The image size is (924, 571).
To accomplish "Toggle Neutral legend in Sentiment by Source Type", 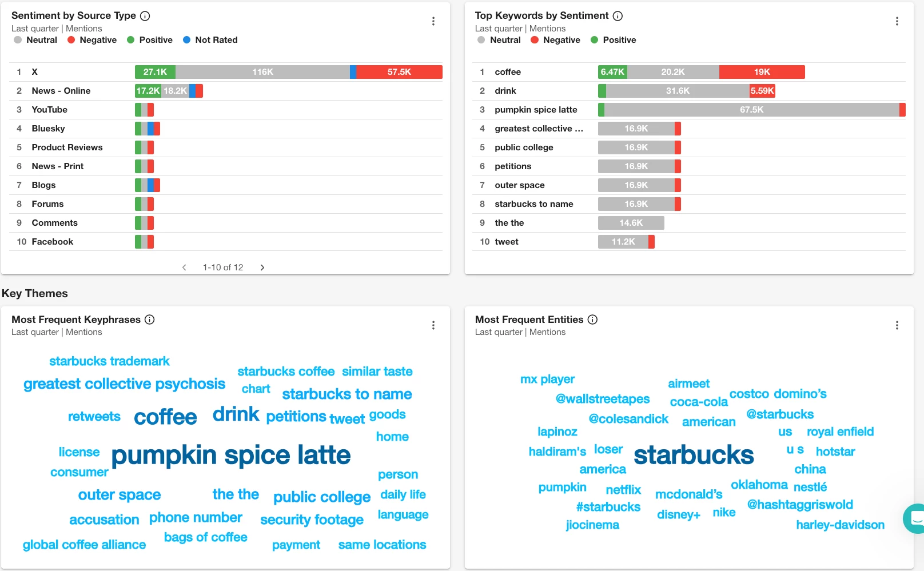I will (x=35, y=40).
